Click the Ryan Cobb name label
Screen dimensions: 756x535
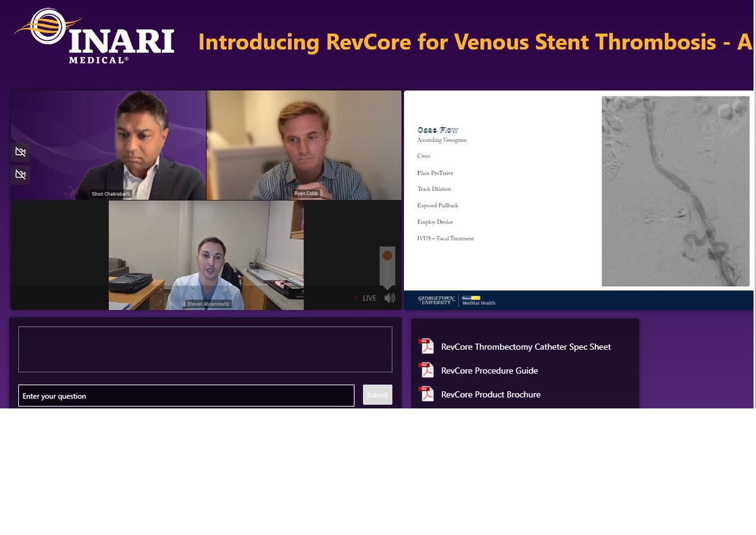point(306,193)
